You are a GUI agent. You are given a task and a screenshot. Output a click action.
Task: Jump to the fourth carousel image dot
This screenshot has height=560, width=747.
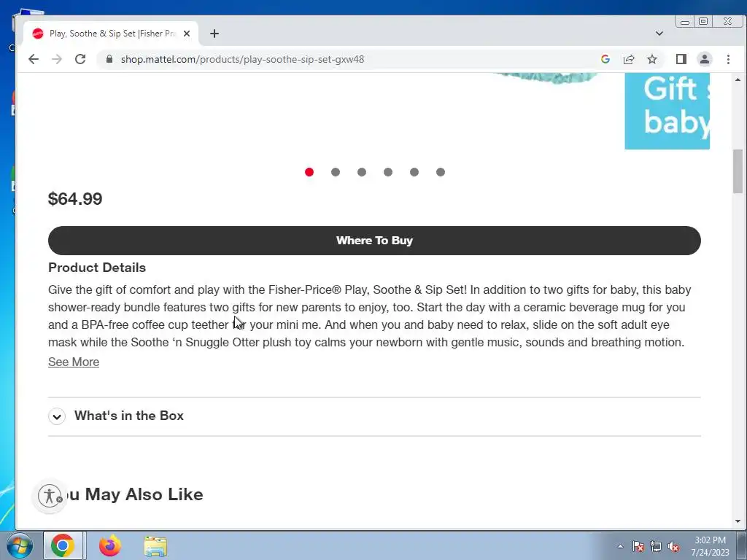(388, 172)
